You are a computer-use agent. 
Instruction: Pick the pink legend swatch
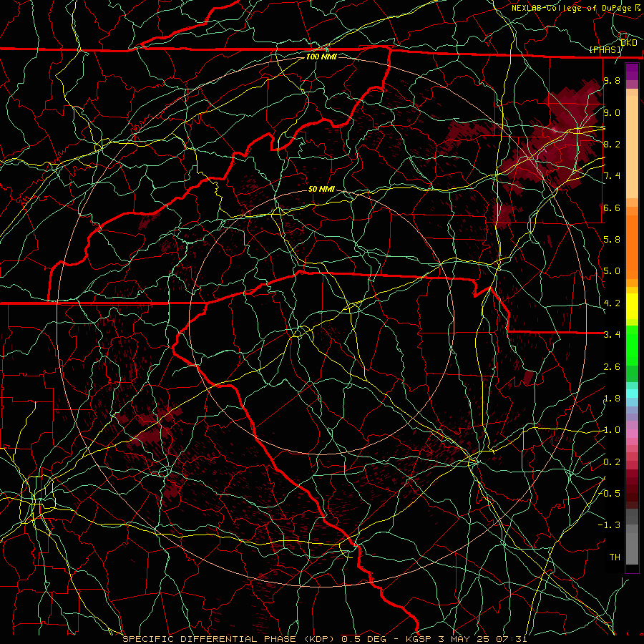632,434
